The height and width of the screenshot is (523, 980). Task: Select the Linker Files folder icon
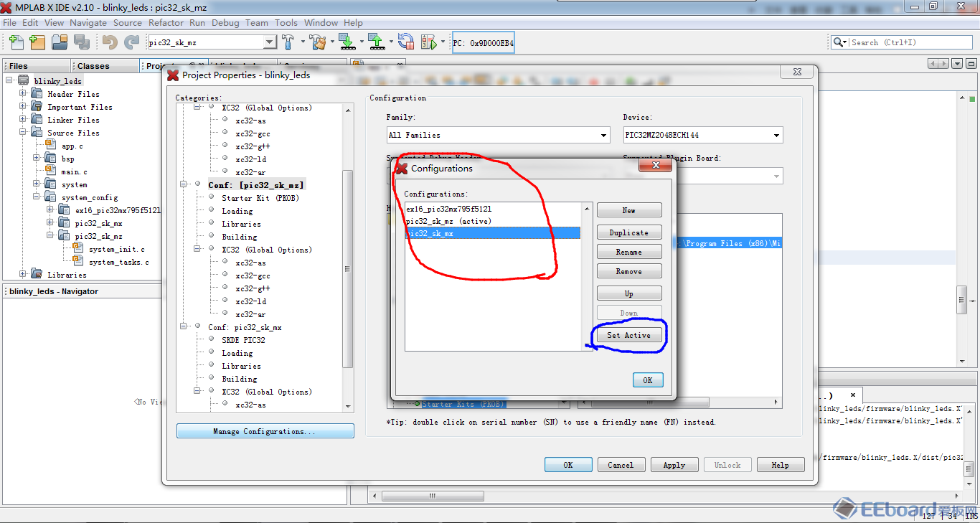[x=37, y=120]
